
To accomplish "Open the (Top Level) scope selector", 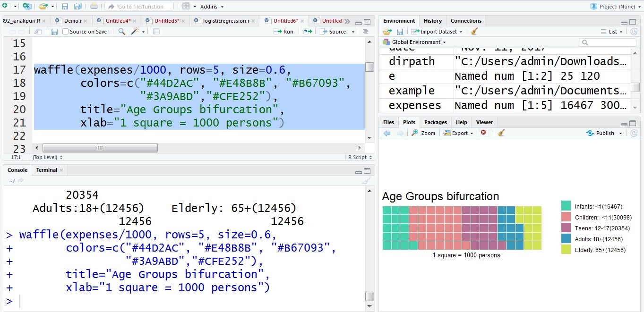I will pos(47,157).
